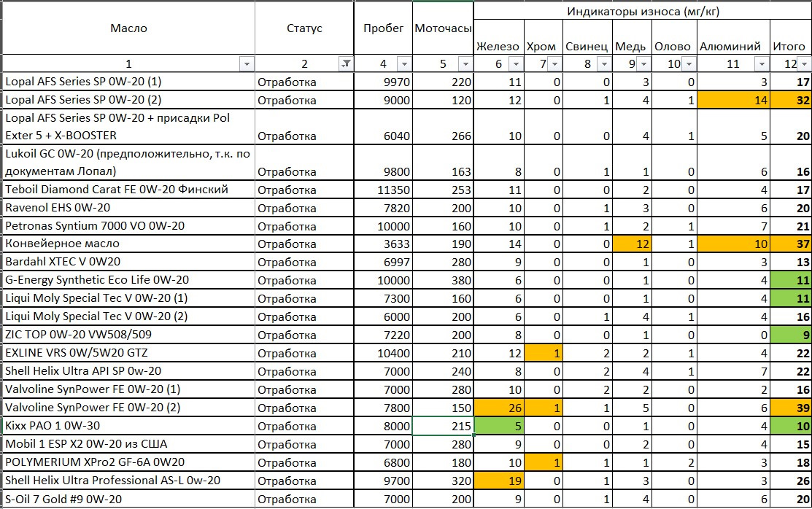Click the Lopal + присадки Pol Exter 5 cell
This screenshot has width=812, height=509.
click(128, 126)
